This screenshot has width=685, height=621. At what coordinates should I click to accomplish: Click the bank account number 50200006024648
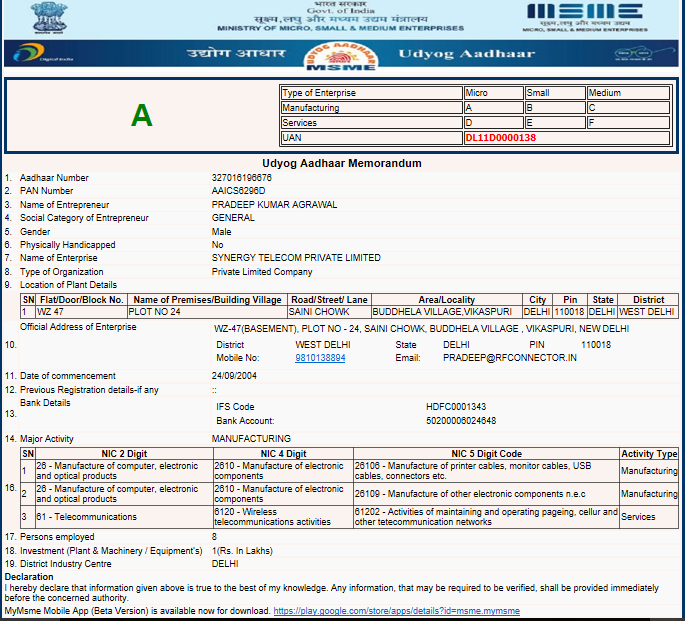point(461,421)
